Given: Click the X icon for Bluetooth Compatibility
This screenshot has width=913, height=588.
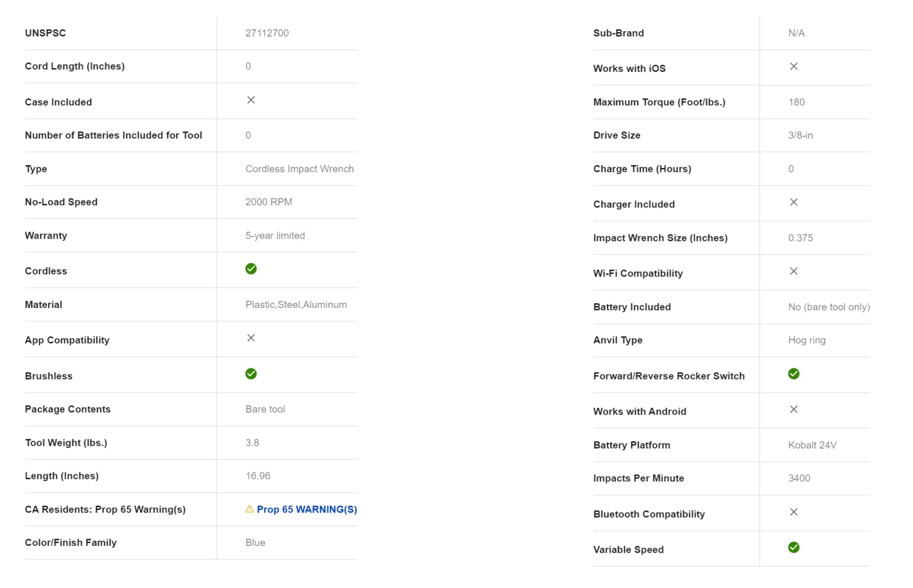Looking at the screenshot, I should [x=794, y=513].
